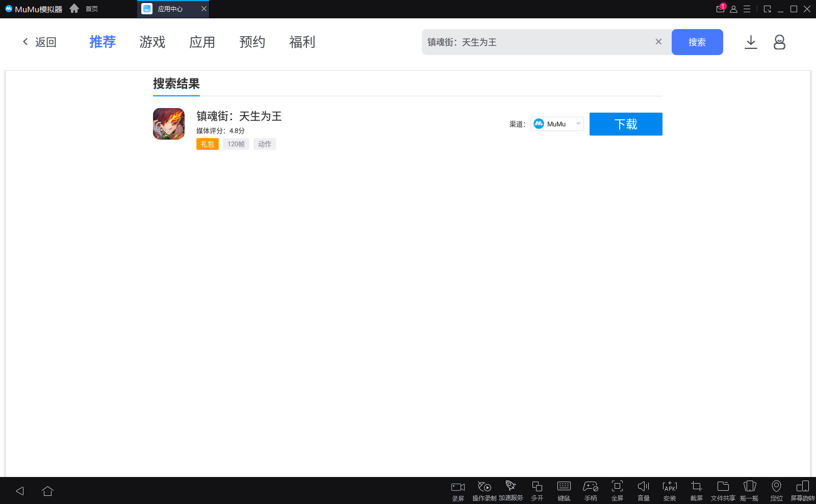Screen dimensions: 816x504
Task: Go back with the 返回 arrow
Action: [39, 42]
